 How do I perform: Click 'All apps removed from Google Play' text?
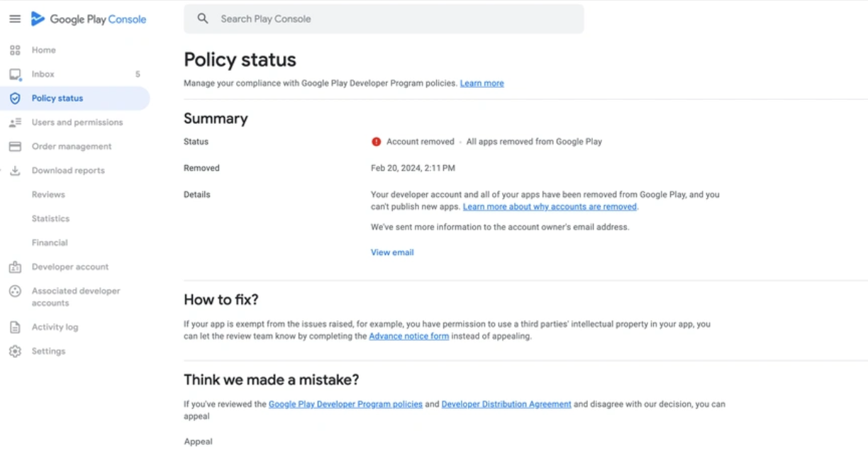coord(534,142)
